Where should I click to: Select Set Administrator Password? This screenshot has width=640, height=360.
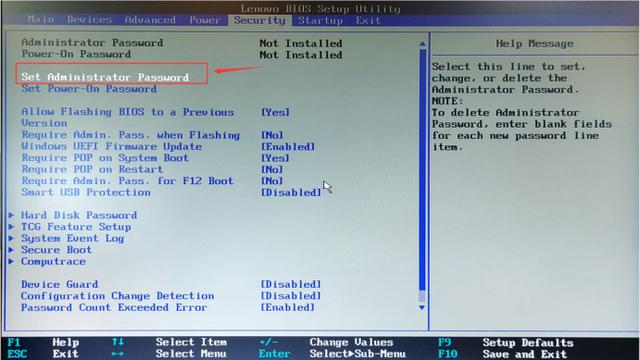click(105, 77)
